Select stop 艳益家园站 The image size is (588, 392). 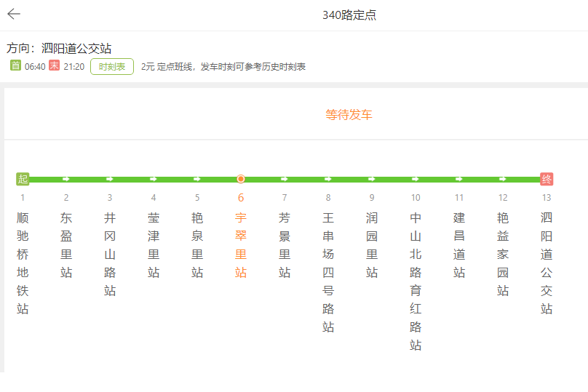click(503, 254)
